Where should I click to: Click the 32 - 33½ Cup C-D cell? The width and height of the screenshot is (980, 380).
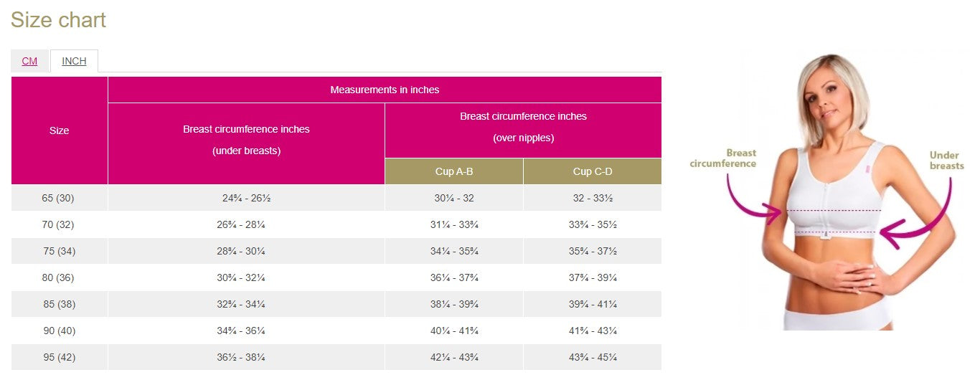click(593, 198)
